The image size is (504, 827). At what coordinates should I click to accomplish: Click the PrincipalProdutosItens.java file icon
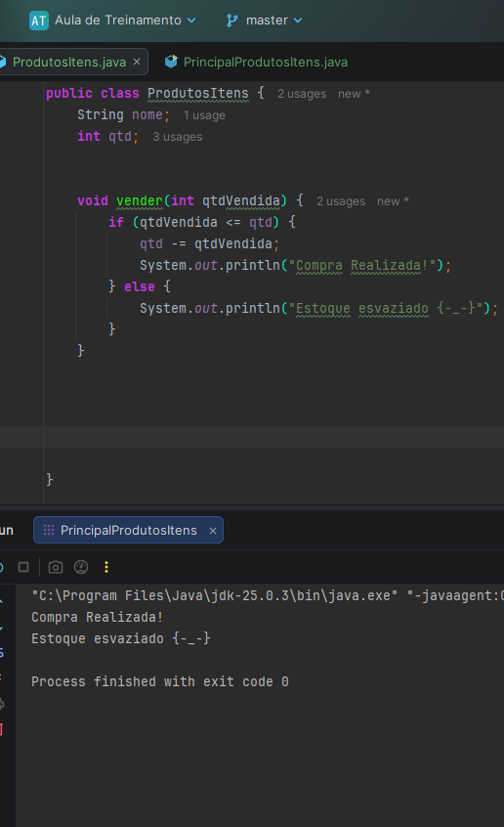(x=171, y=62)
